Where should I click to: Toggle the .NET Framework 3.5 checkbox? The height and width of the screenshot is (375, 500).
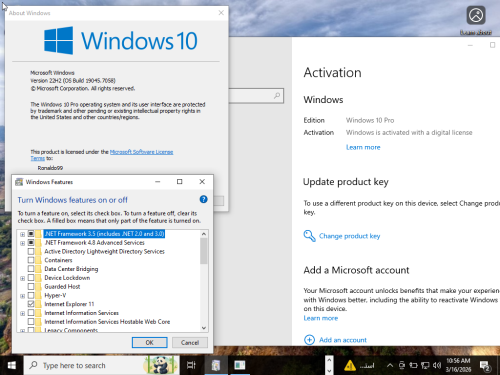click(x=31, y=234)
